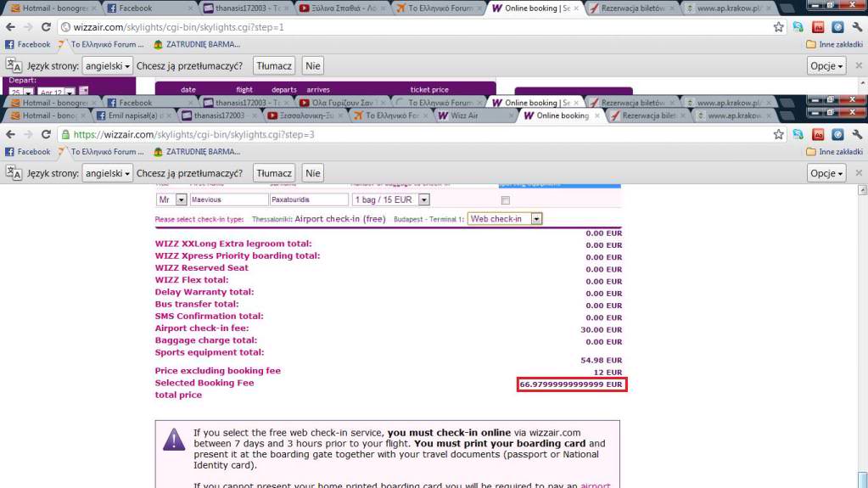Open Inne zakładki folder in step=1 window

click(834, 44)
